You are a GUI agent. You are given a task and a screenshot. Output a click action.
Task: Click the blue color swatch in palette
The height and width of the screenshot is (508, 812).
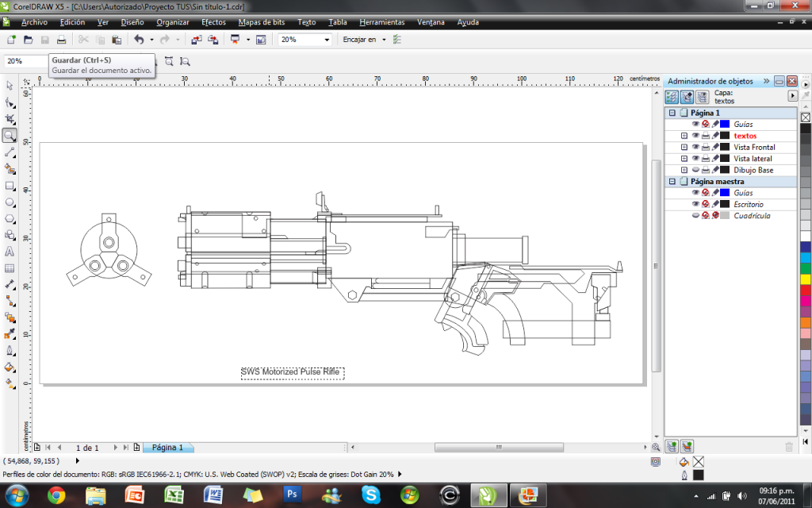(806, 248)
